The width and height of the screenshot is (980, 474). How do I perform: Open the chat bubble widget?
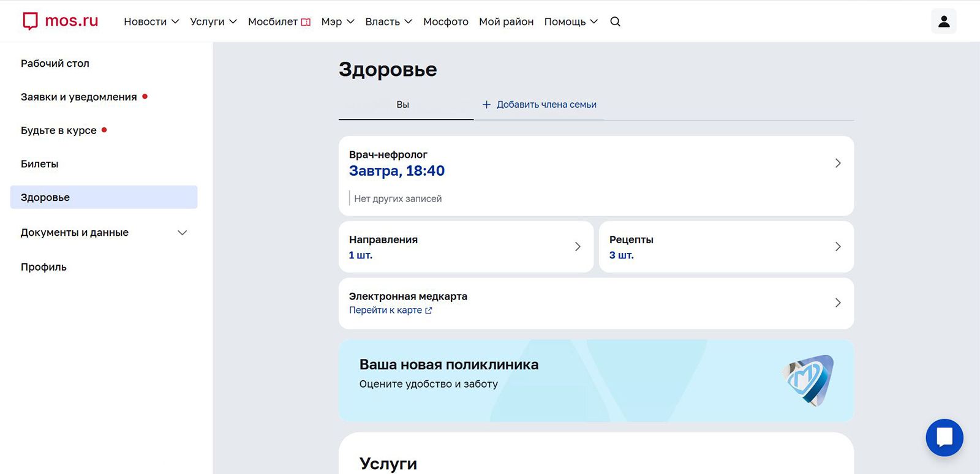point(944,437)
